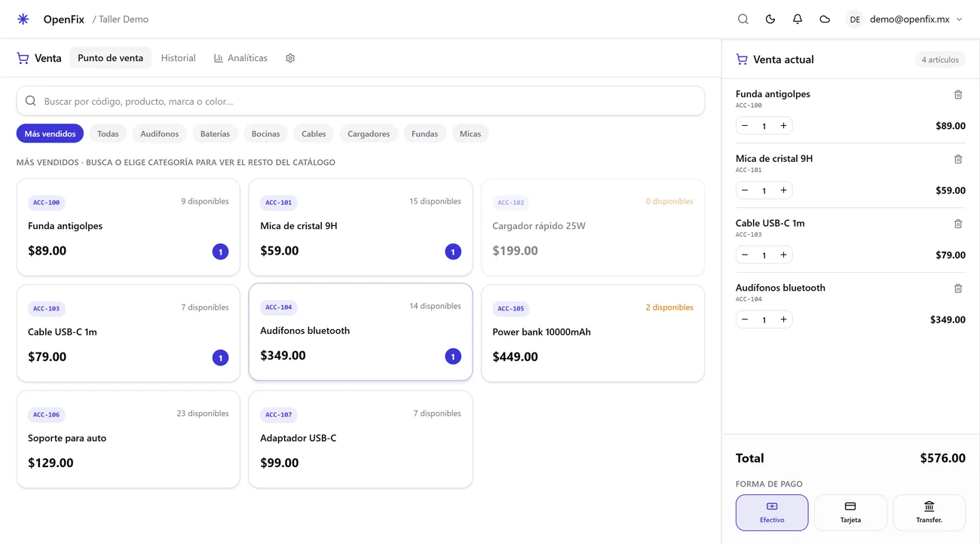Screen dimensions: 980x544
Task: Remove Audífonos bluetooth using trash icon
Action: [x=958, y=289]
